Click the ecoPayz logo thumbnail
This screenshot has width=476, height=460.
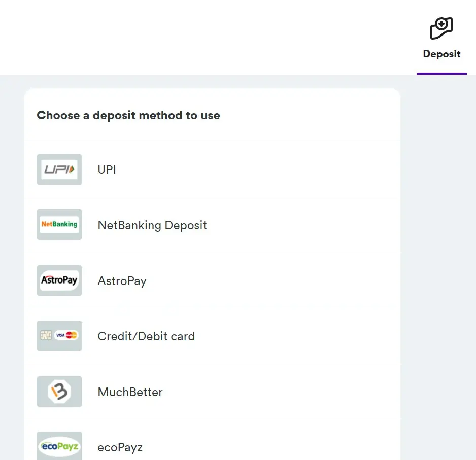(59, 447)
